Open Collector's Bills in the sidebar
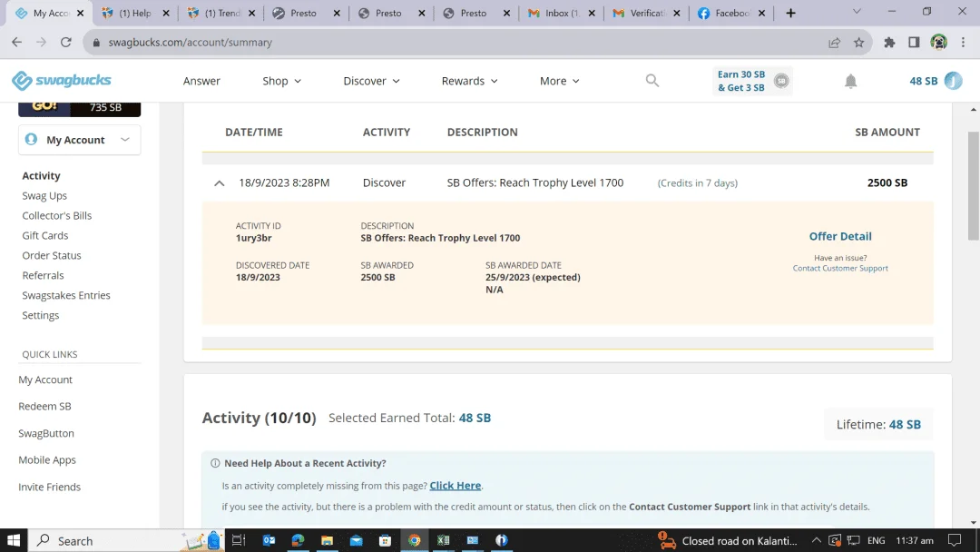This screenshot has height=552, width=980. [57, 216]
